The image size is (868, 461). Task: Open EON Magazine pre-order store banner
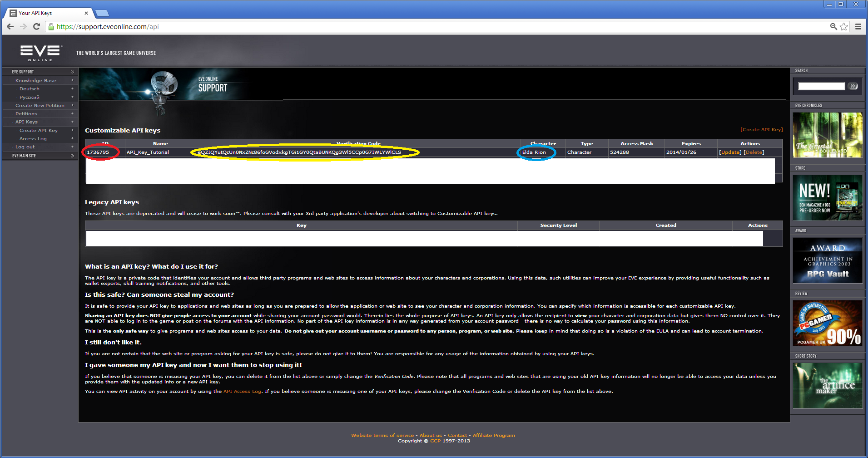click(828, 198)
